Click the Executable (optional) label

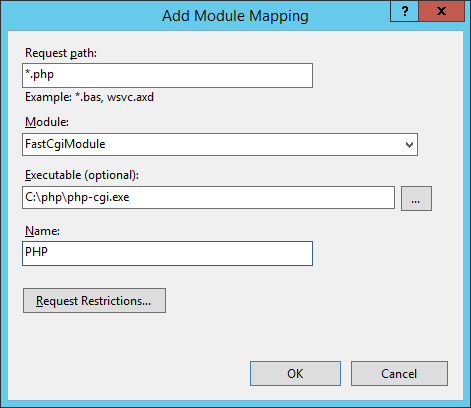coord(82,175)
